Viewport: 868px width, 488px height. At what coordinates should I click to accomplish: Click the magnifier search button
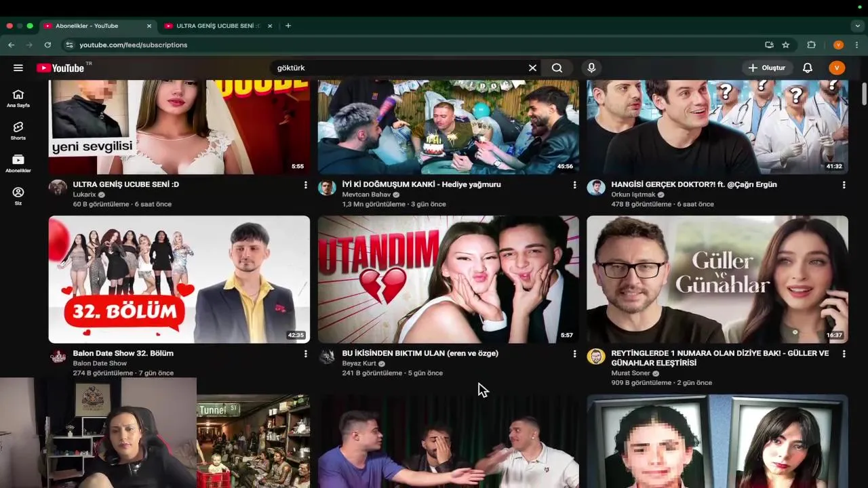[x=557, y=68]
